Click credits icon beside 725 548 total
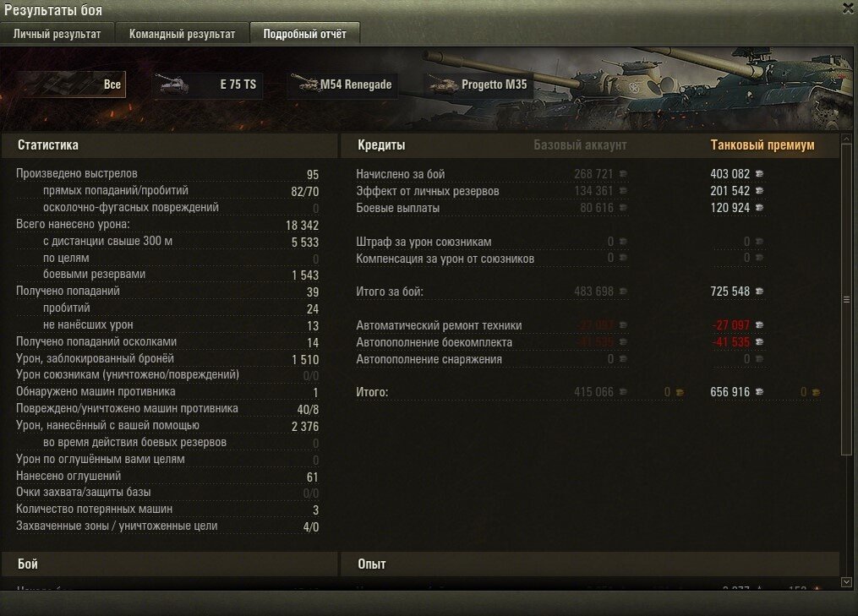858x616 pixels. [759, 291]
